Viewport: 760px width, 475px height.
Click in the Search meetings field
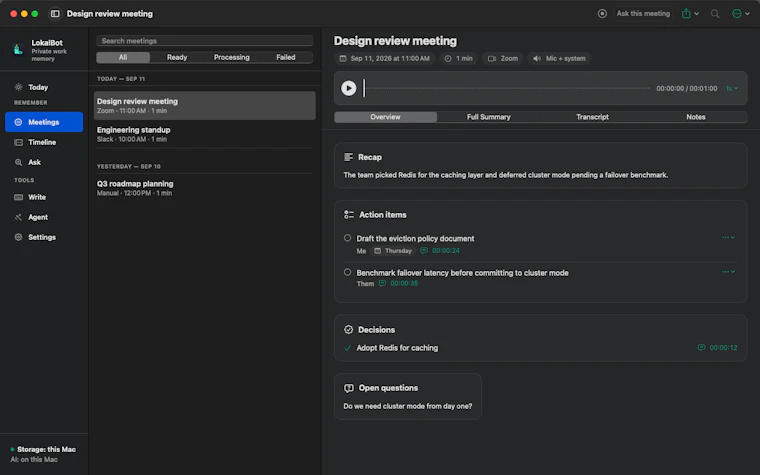(x=205, y=41)
